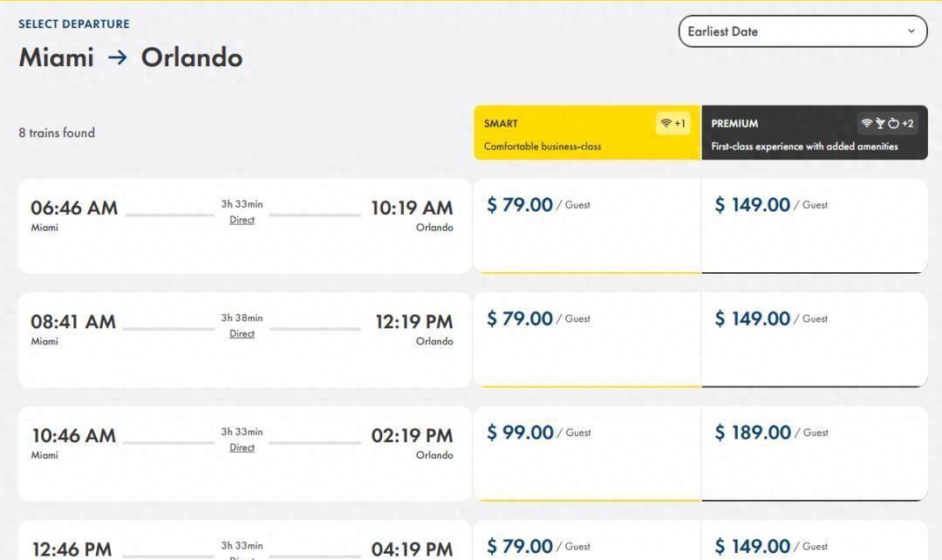This screenshot has height=560, width=942.
Task: Click the SMART amenities wifi +1 badge
Action: (x=672, y=123)
